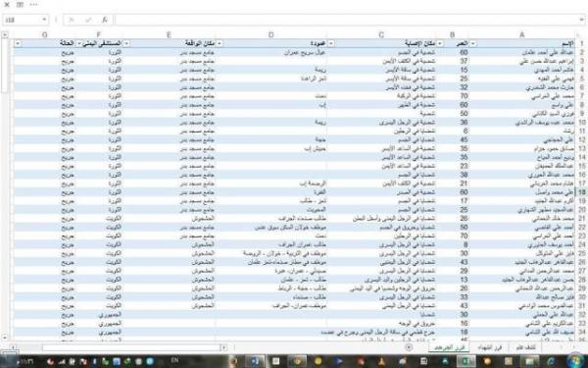
Task: Click the fx insert function icon
Action: click(105, 20)
